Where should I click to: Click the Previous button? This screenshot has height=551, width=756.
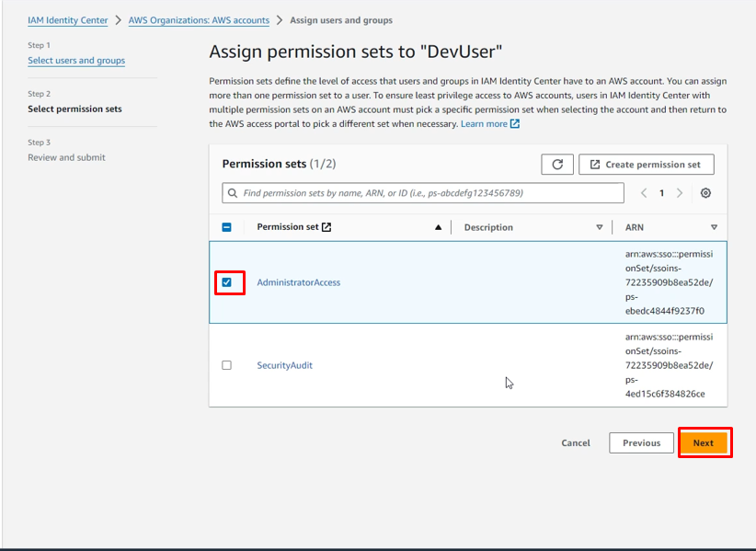[x=641, y=442]
